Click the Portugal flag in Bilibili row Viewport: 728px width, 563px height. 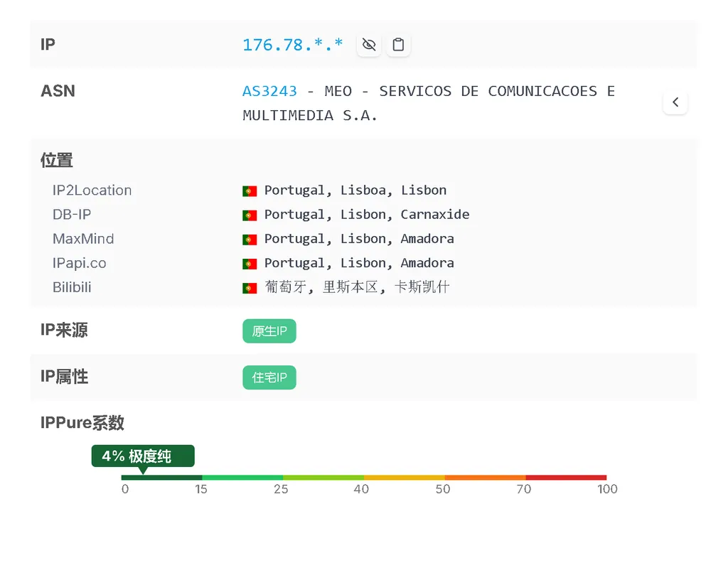pyautogui.click(x=250, y=288)
